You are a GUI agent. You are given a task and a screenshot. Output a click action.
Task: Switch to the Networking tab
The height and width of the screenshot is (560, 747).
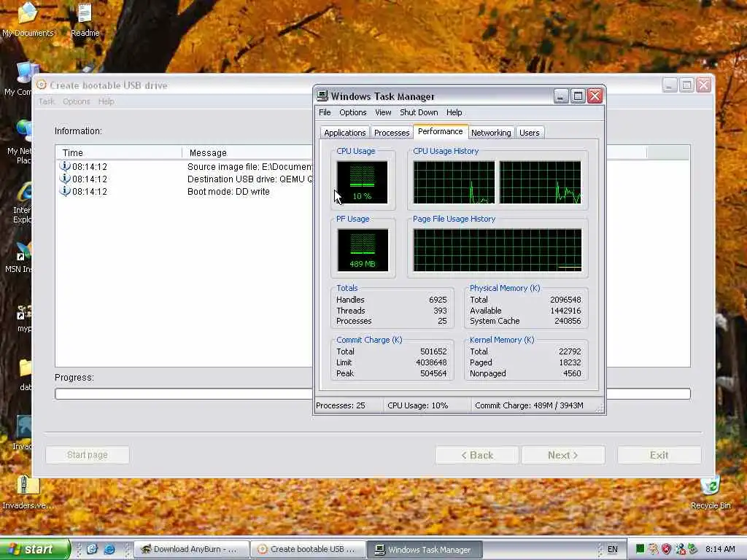[491, 133]
